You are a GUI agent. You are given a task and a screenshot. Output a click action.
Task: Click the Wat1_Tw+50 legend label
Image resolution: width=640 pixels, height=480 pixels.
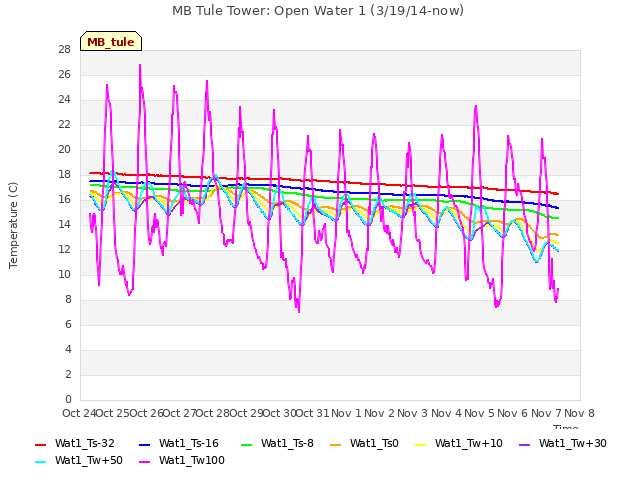tap(89, 460)
